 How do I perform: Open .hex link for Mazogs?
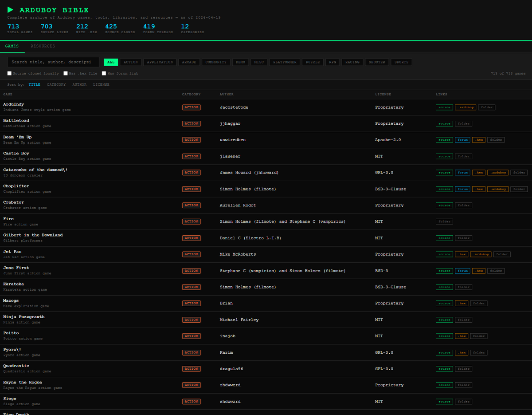coord(462,303)
